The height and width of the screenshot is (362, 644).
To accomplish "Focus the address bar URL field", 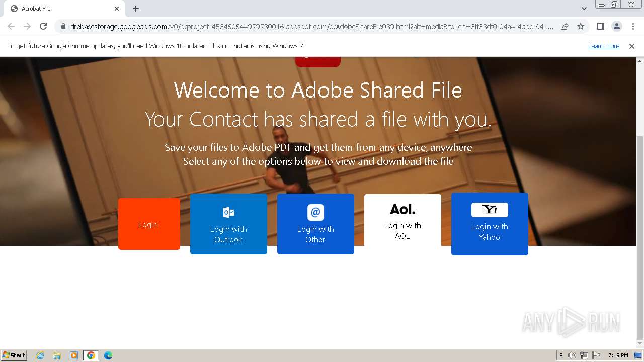I will click(x=312, y=26).
